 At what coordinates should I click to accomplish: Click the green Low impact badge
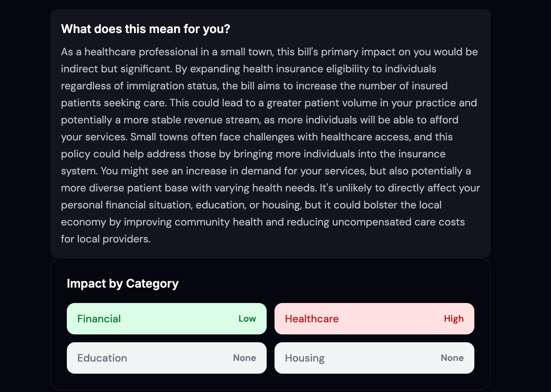pos(247,319)
